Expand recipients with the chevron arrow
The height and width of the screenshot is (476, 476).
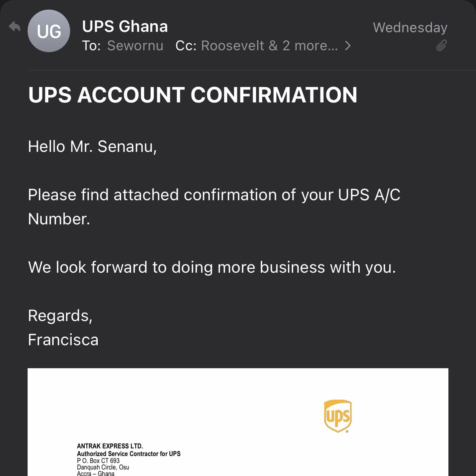(348, 46)
